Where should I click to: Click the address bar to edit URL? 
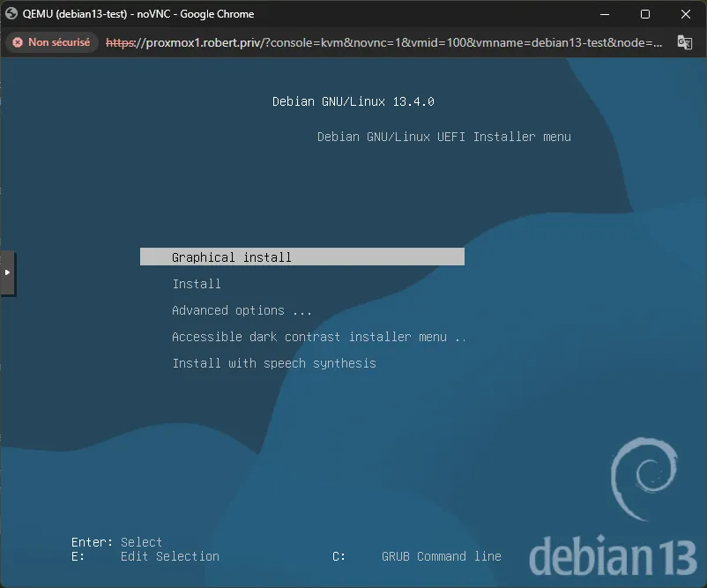[397, 41]
